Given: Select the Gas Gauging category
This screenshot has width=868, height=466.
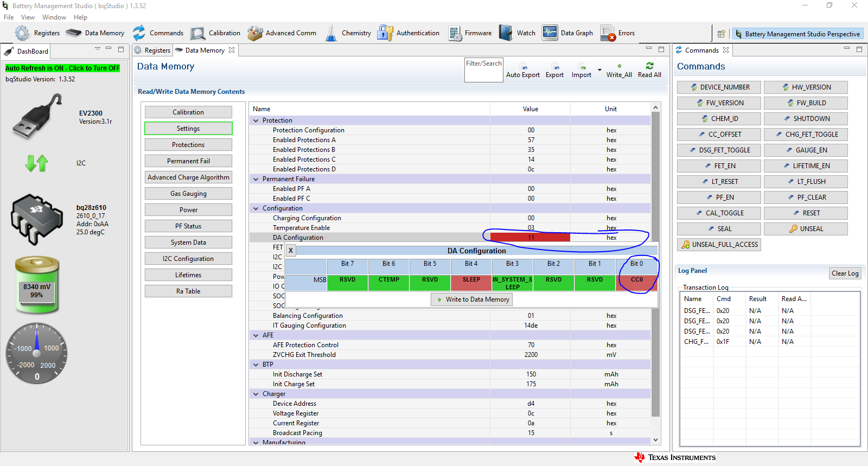Looking at the screenshot, I should [x=188, y=194].
